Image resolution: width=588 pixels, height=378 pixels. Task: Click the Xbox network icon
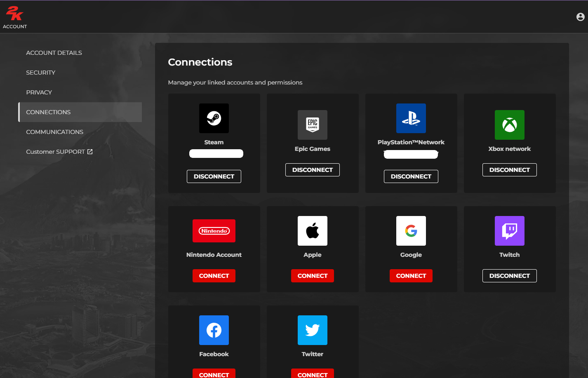click(x=509, y=125)
